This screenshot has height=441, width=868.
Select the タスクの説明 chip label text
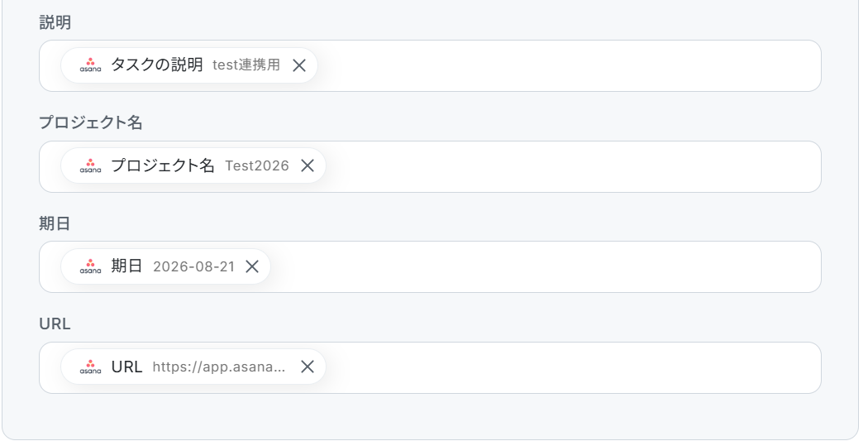click(x=157, y=65)
